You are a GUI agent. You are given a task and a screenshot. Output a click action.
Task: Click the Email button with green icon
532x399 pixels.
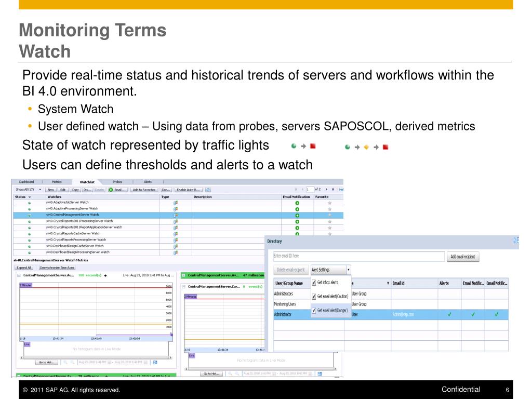118,190
